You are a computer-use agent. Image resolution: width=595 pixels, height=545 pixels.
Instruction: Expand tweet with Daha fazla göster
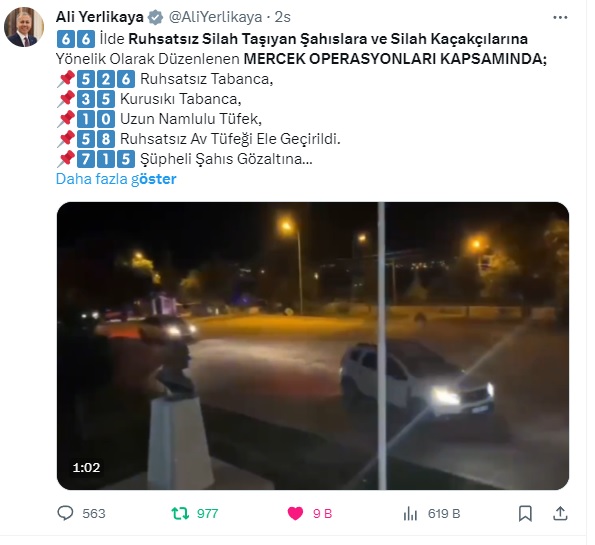[x=116, y=179]
